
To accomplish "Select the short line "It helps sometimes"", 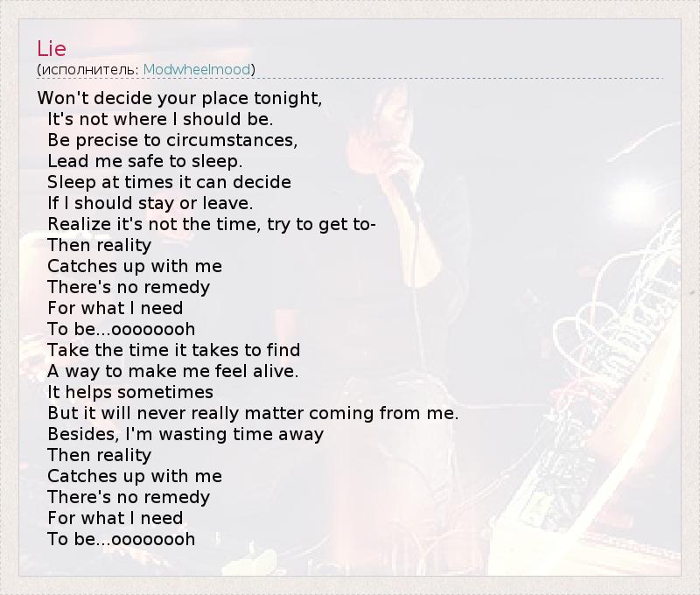I will click(x=130, y=392).
